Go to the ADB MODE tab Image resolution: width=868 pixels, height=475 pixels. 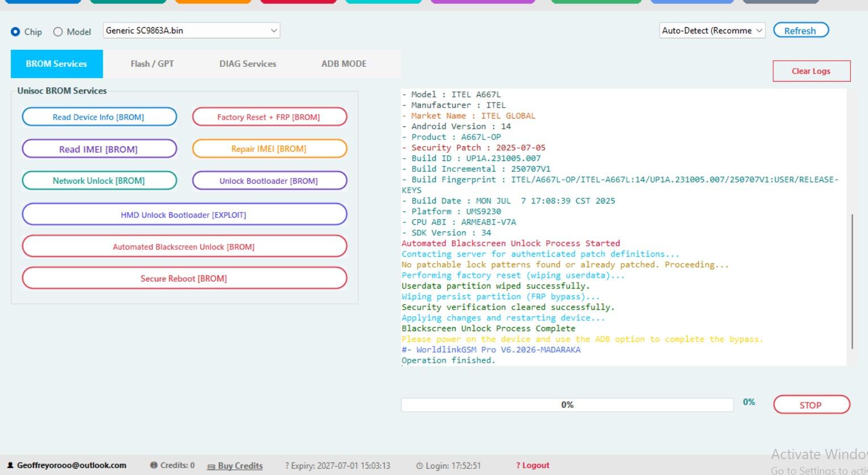click(x=344, y=63)
